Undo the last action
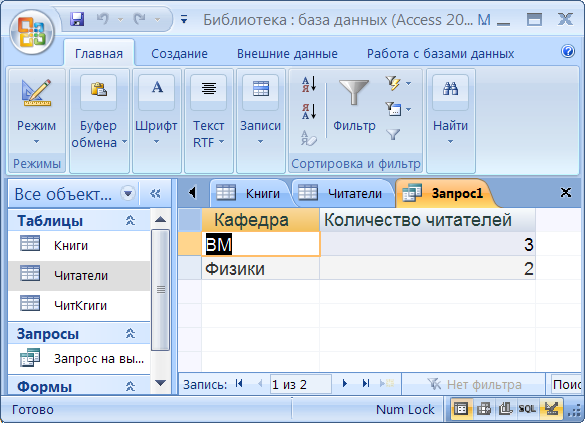 102,19
